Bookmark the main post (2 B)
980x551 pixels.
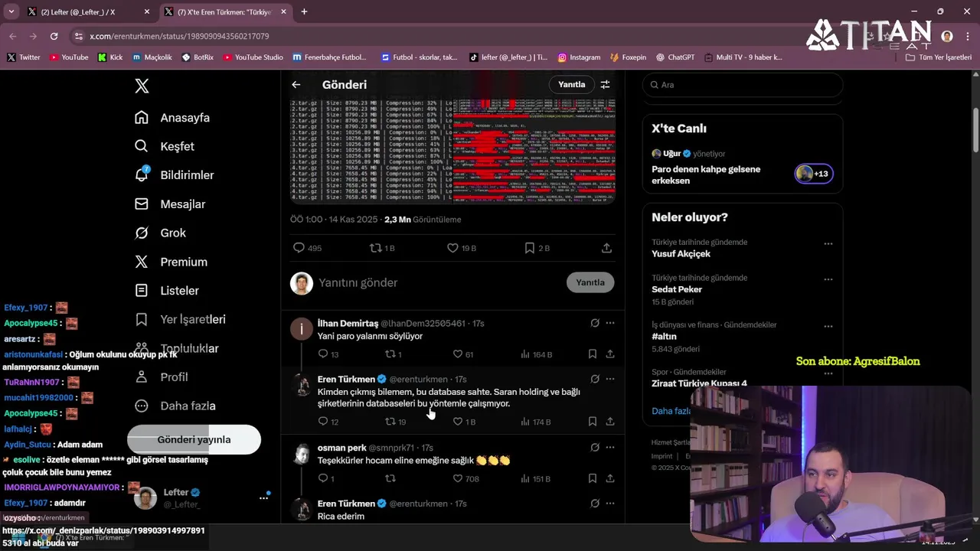pyautogui.click(x=537, y=248)
